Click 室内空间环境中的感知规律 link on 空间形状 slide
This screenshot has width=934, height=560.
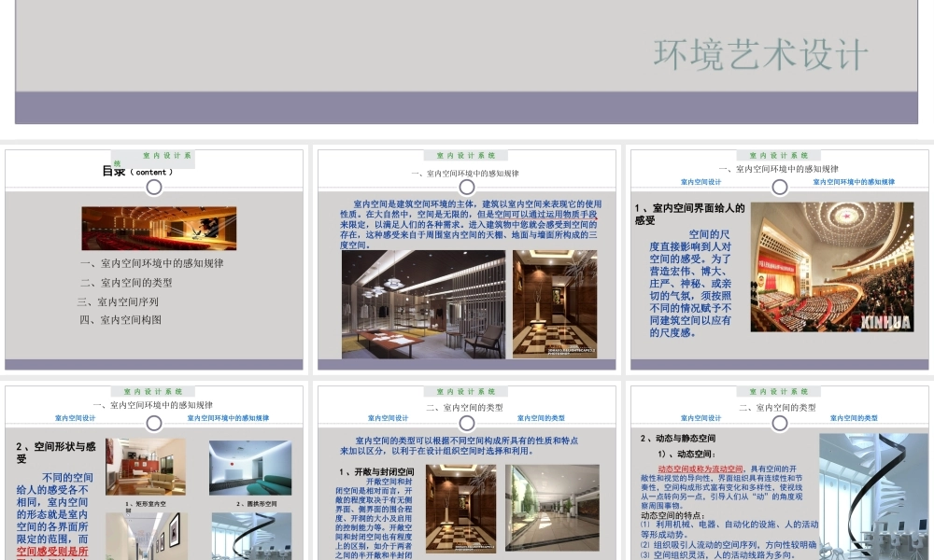tap(228, 418)
